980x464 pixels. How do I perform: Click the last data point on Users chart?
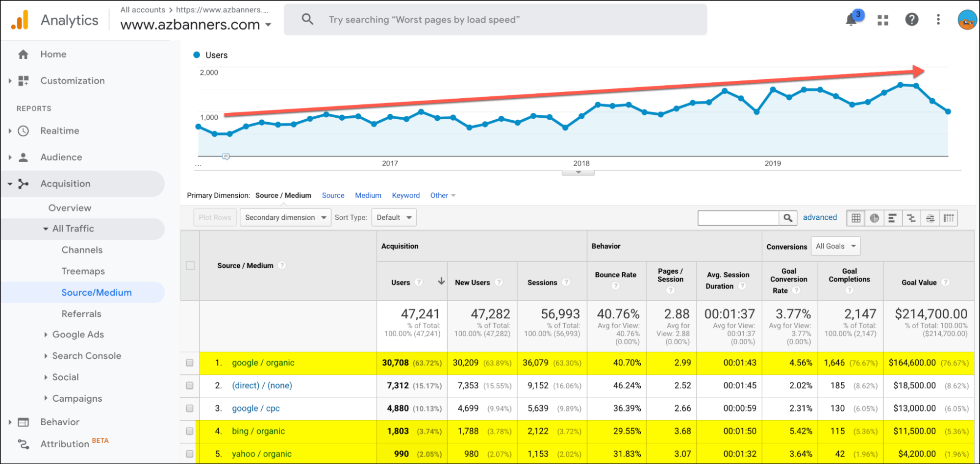(x=948, y=112)
